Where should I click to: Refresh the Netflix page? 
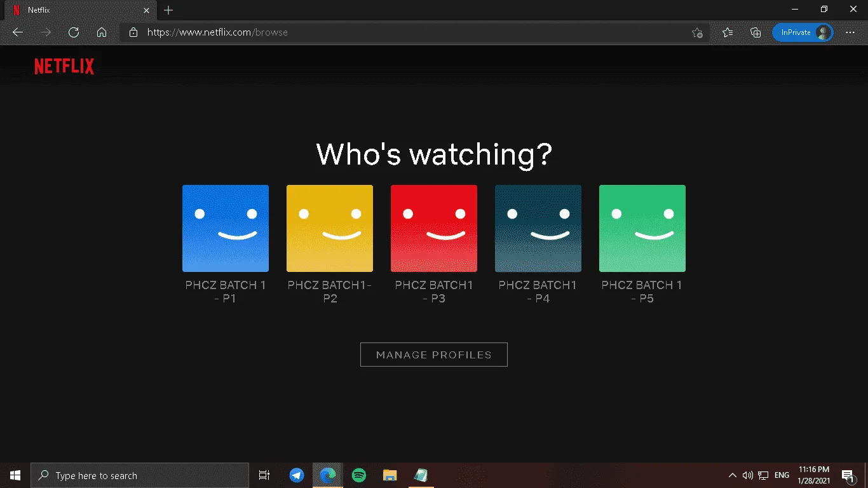click(x=74, y=32)
